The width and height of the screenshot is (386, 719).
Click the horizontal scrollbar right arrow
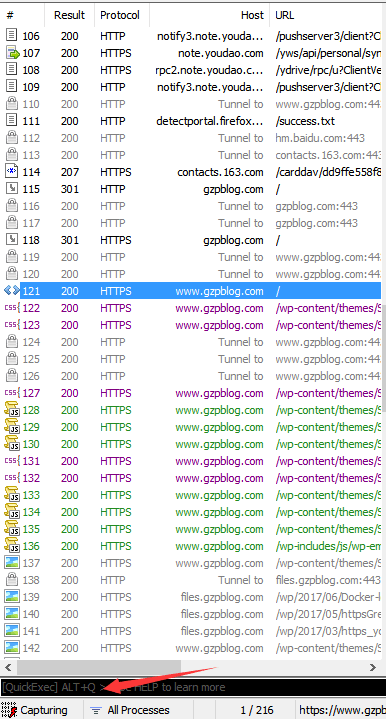coord(373,667)
